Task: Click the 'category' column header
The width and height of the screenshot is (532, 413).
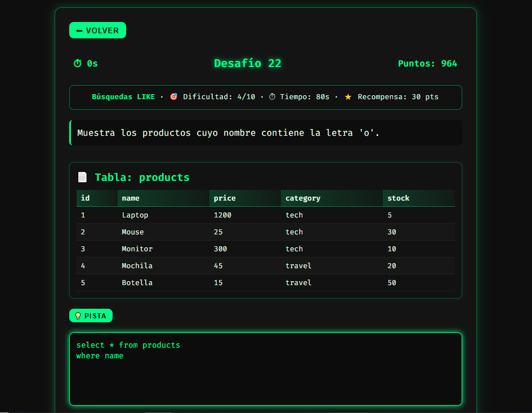Action: (x=302, y=198)
